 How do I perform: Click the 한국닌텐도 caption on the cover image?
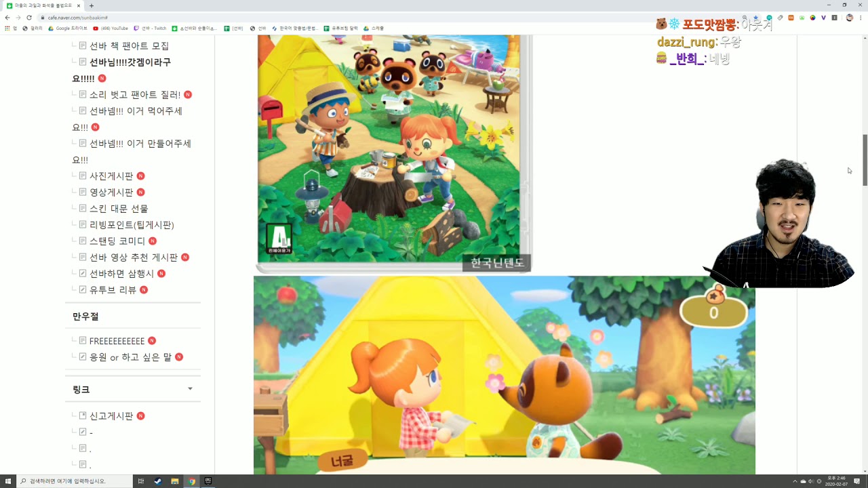point(497,263)
